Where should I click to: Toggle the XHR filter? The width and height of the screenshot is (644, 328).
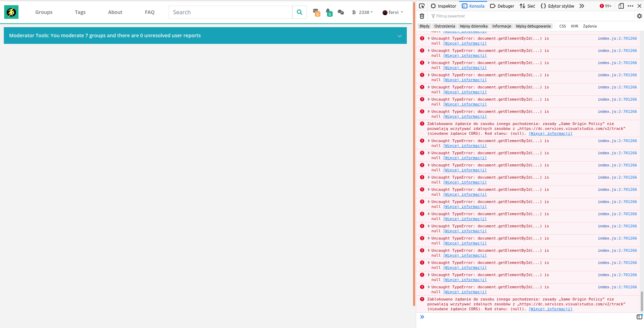[574, 26]
